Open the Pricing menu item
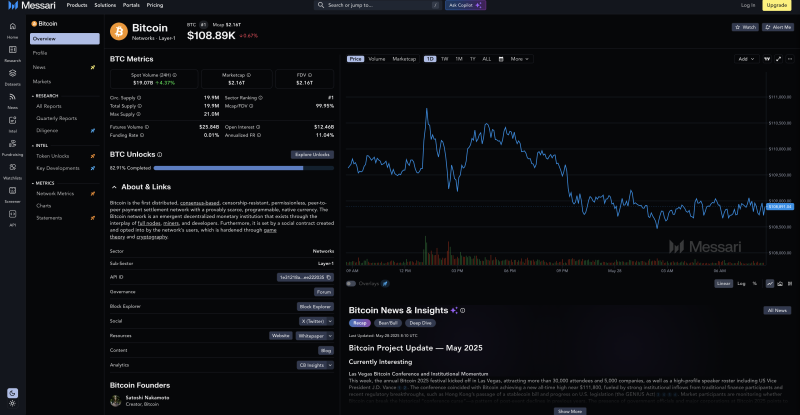The height and width of the screenshot is (415, 800). (155, 5)
